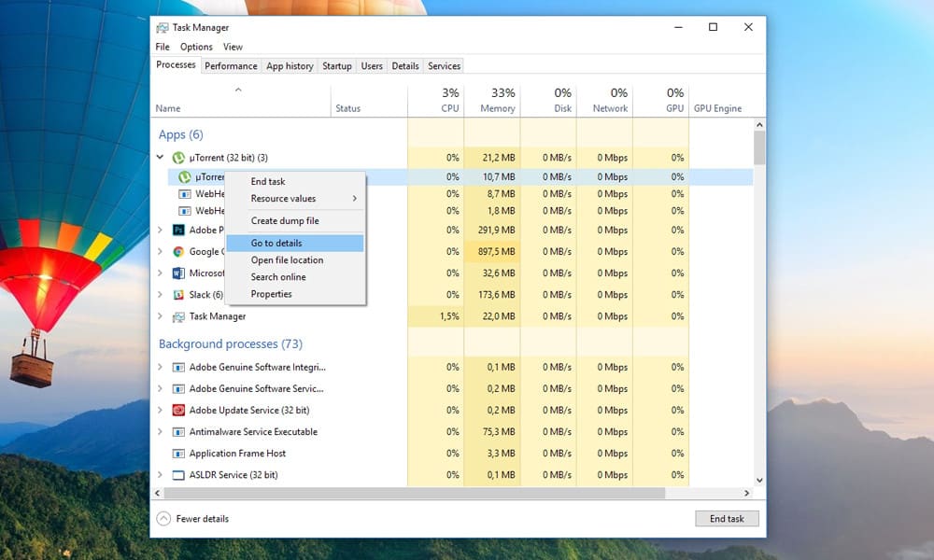934x560 pixels.
Task: Click the Slack app icon
Action: (x=178, y=295)
